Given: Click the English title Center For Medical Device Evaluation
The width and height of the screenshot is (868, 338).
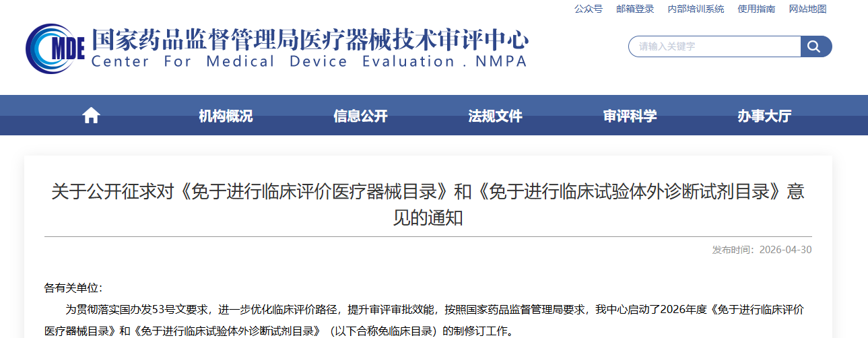Looking at the screenshot, I should point(308,61).
